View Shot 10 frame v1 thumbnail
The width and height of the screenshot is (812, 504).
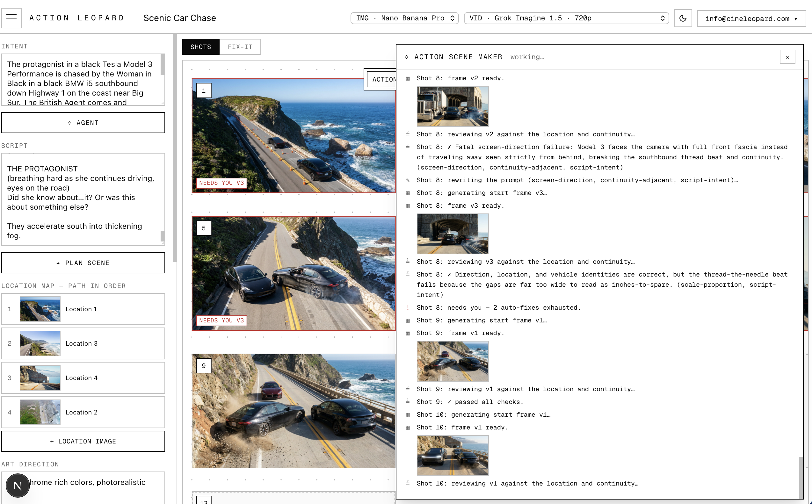[453, 455]
